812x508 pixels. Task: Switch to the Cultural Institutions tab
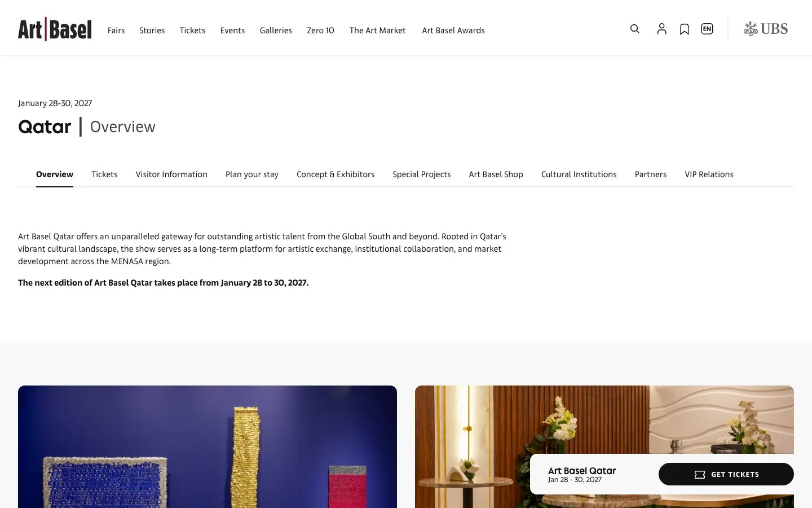click(x=579, y=174)
